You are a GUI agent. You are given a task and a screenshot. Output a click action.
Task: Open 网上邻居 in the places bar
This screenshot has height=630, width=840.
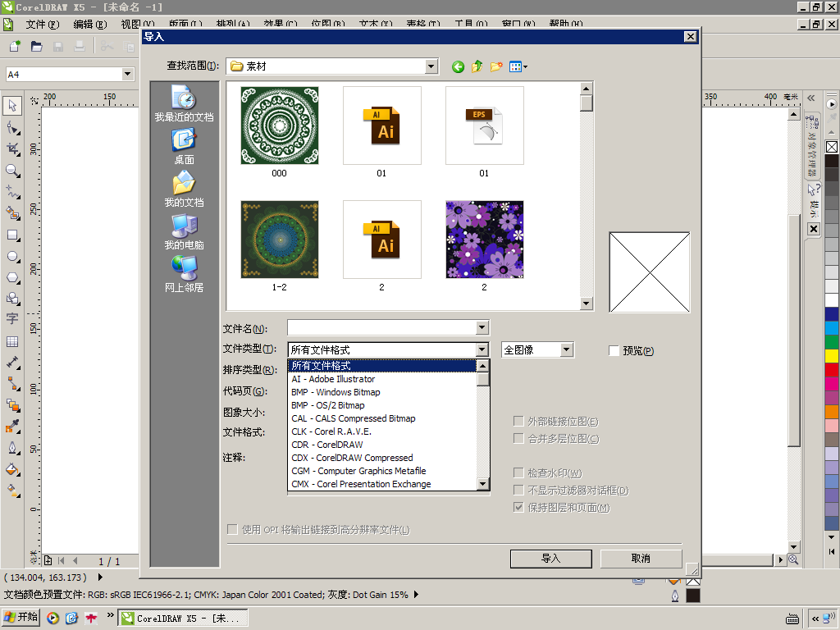coord(184,274)
